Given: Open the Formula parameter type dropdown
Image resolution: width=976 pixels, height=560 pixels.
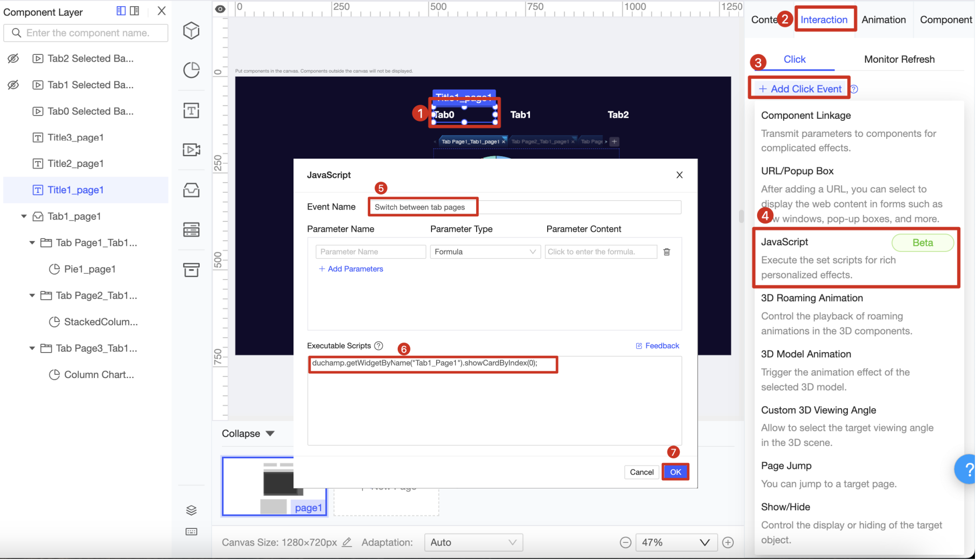Looking at the screenshot, I should (x=485, y=252).
